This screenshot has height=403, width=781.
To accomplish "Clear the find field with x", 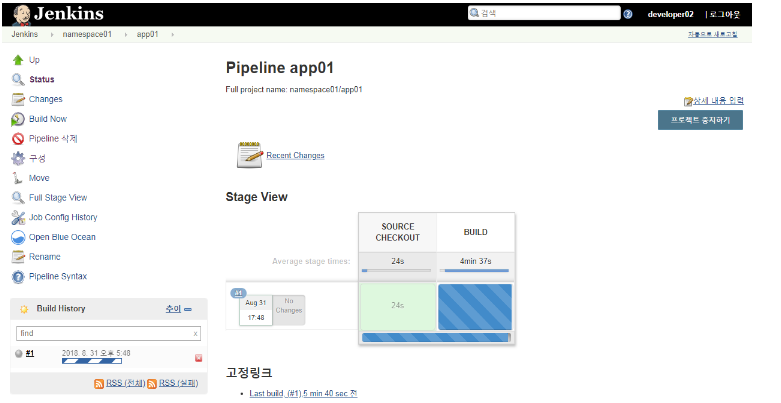I will coord(195,334).
